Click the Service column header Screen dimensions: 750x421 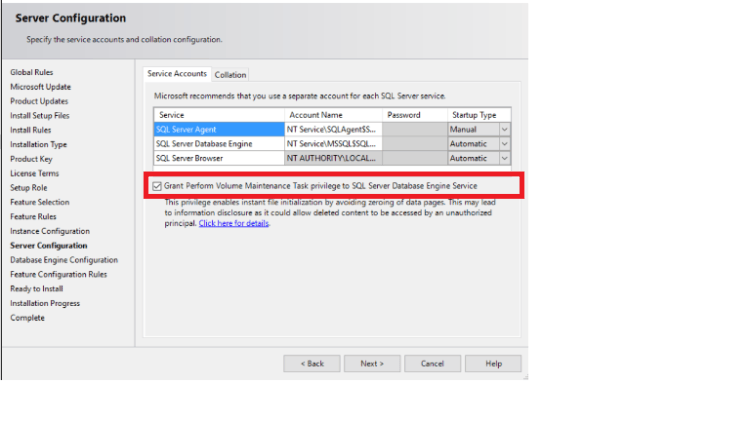coord(219,115)
